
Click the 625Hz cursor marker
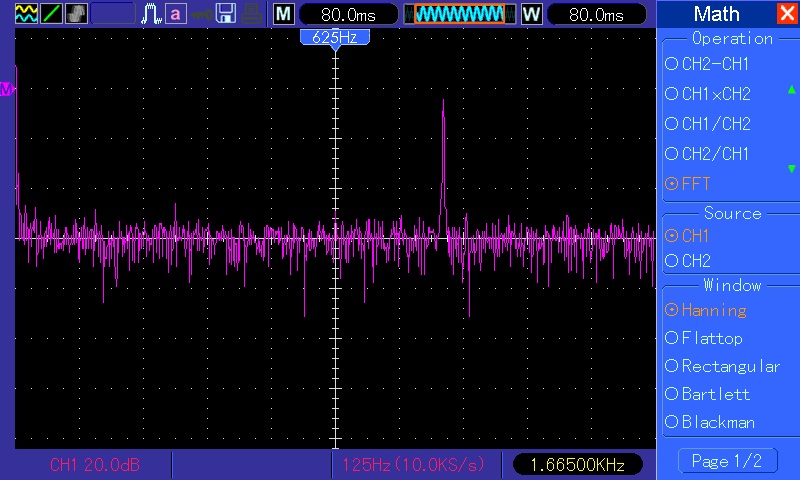tap(335, 38)
